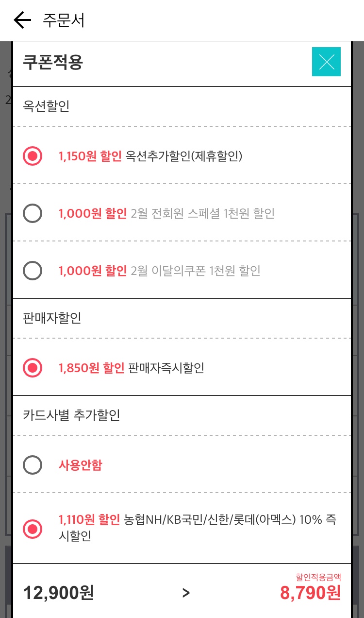This screenshot has width=364, height=618.
Task: Tap the 8,790원 discounted price
Action: click(x=310, y=593)
